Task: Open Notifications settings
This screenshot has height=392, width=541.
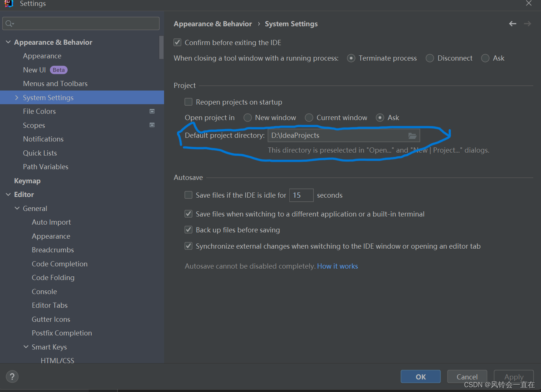Action: [x=43, y=139]
